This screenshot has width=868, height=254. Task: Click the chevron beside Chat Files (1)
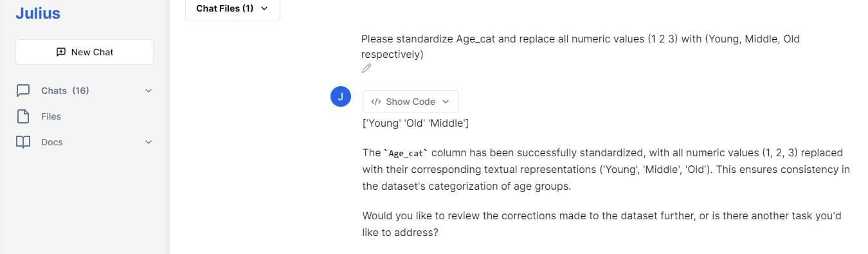(264, 8)
